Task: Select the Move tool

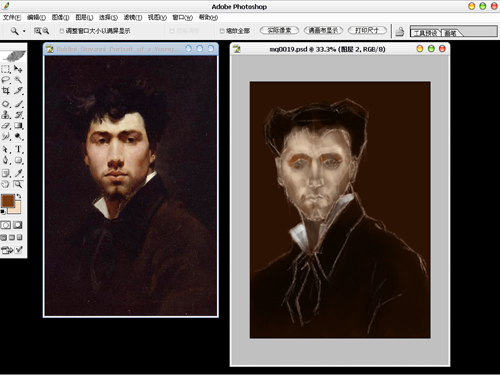Action: click(18, 69)
